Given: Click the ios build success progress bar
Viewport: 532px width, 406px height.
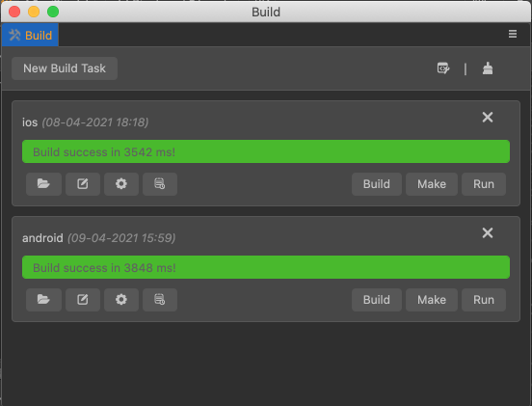Looking at the screenshot, I should (x=266, y=151).
